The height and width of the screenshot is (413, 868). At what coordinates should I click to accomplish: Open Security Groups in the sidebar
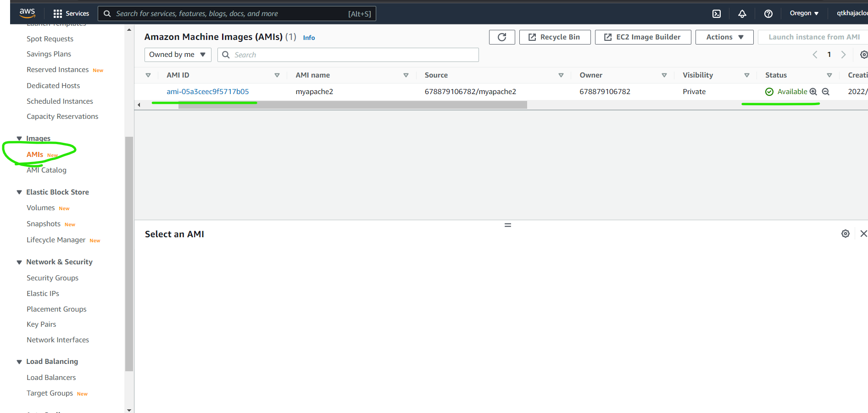click(52, 278)
